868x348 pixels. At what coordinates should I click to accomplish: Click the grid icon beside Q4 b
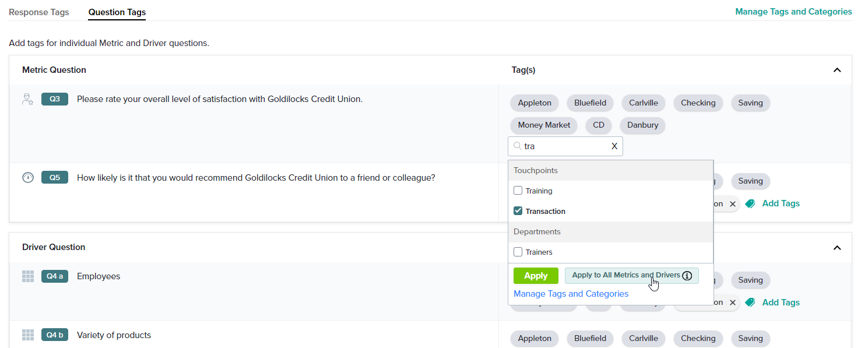(28, 335)
